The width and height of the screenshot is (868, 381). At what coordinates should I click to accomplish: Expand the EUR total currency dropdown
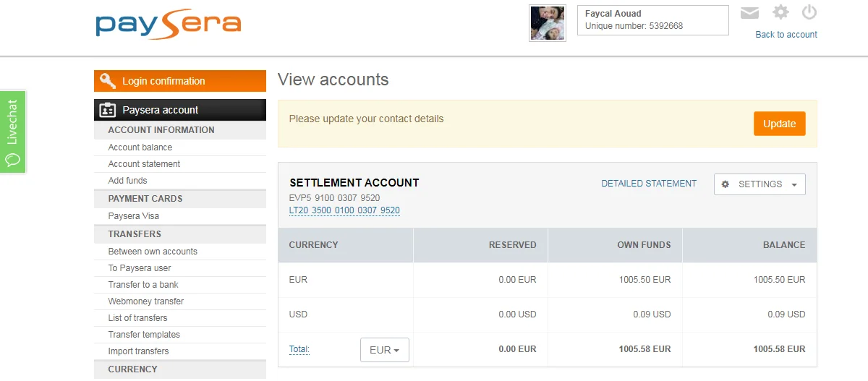pos(385,350)
